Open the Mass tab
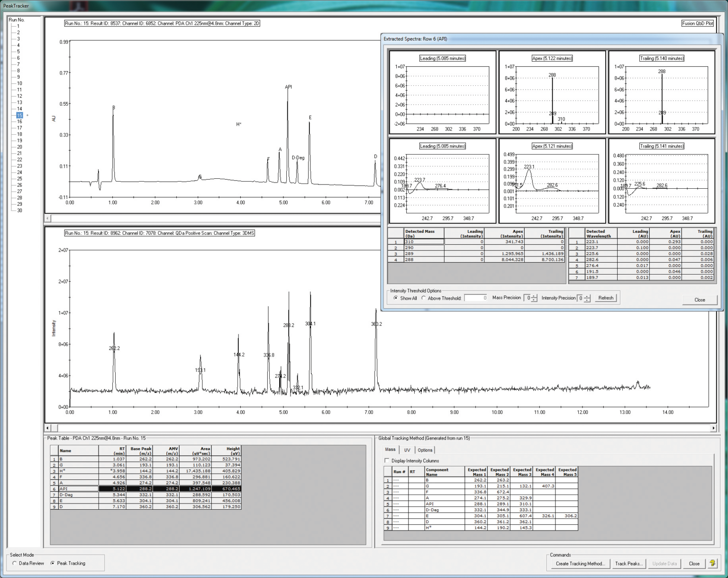 point(390,450)
